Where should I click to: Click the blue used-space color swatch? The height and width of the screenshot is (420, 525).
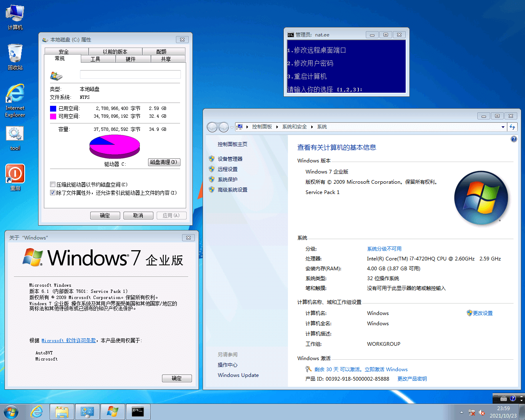point(53,109)
